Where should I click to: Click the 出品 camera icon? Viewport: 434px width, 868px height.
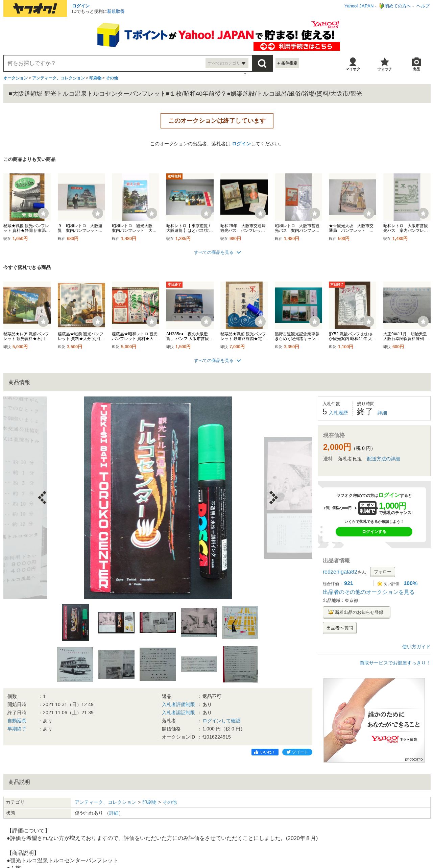pyautogui.click(x=416, y=64)
